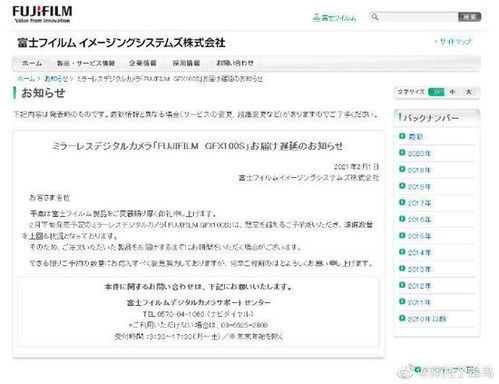Open the 2014年 back number link
The width and height of the screenshot is (499, 384).
(419, 253)
